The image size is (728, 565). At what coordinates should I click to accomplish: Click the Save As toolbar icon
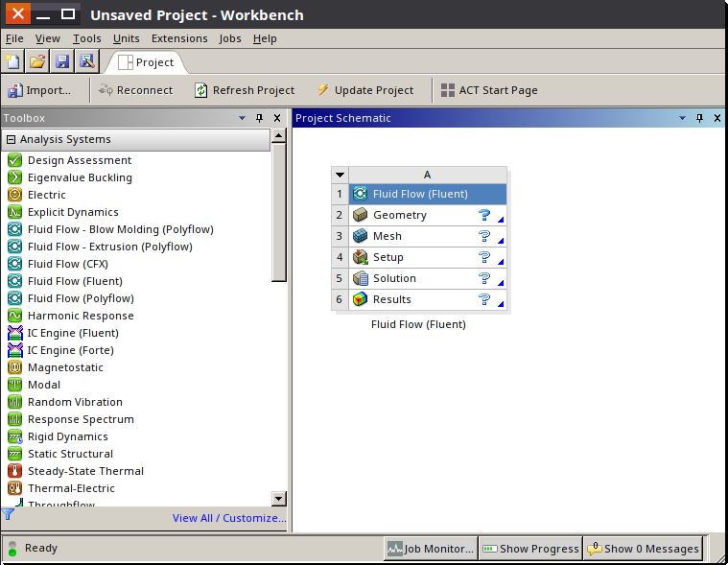87,61
